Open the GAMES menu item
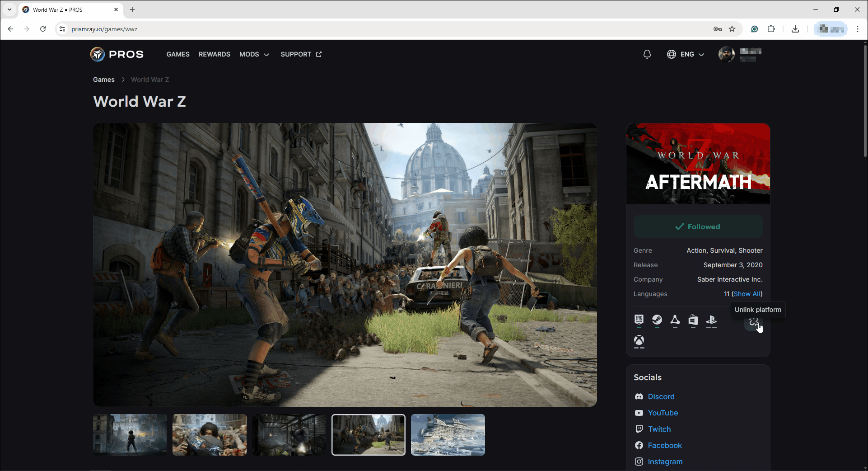Screen dimensions: 868x471 coord(178,54)
